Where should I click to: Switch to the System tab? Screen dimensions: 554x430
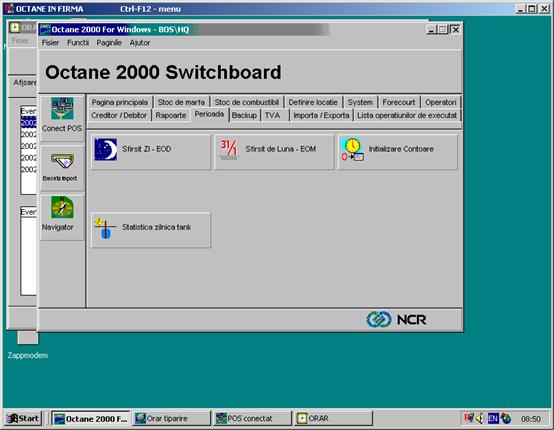coord(360,102)
